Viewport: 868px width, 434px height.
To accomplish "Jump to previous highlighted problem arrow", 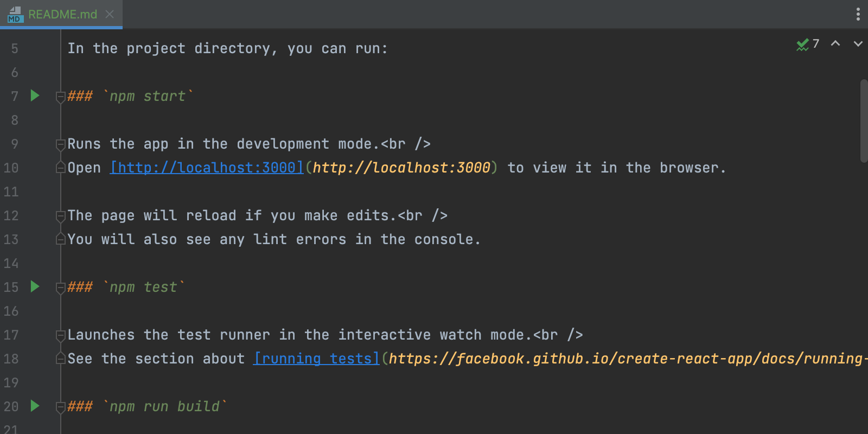I will (835, 44).
